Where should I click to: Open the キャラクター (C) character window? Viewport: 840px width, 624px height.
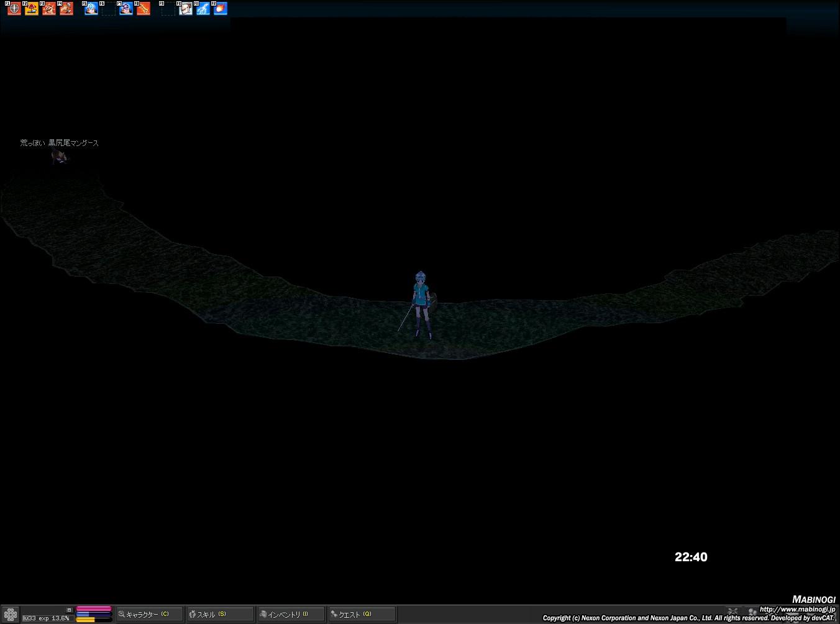tap(149, 614)
